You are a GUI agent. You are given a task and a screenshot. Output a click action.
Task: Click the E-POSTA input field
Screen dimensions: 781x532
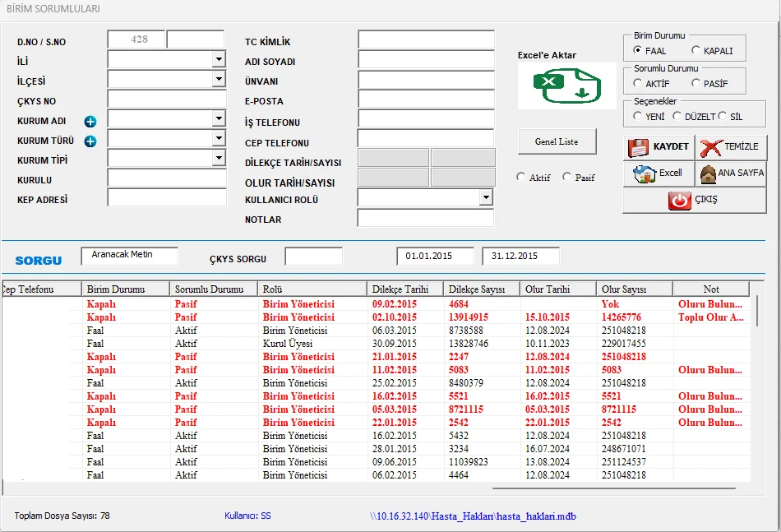[x=426, y=99]
